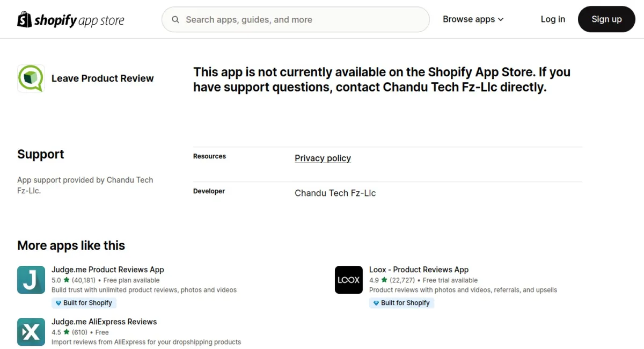Select the Leave Product Review title

[103, 78]
